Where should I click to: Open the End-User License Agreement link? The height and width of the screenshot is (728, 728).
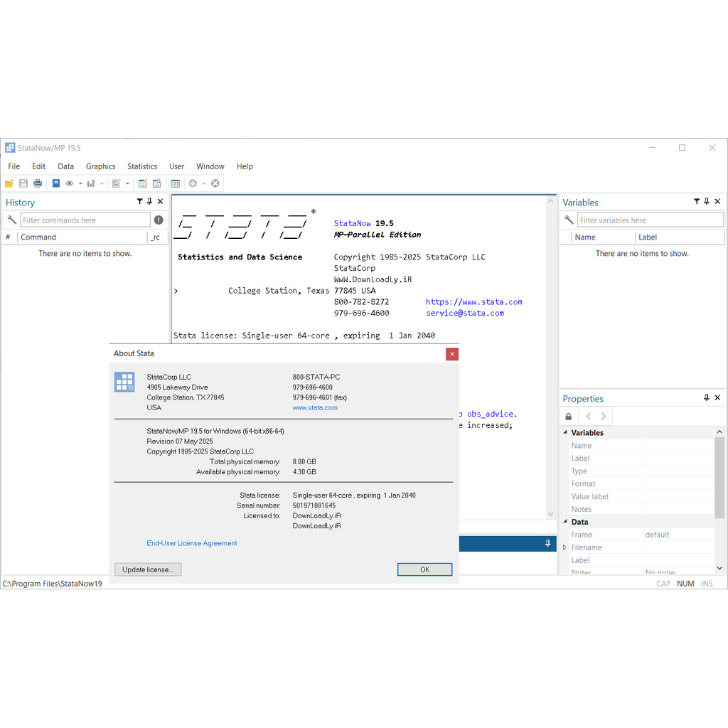tap(192, 543)
